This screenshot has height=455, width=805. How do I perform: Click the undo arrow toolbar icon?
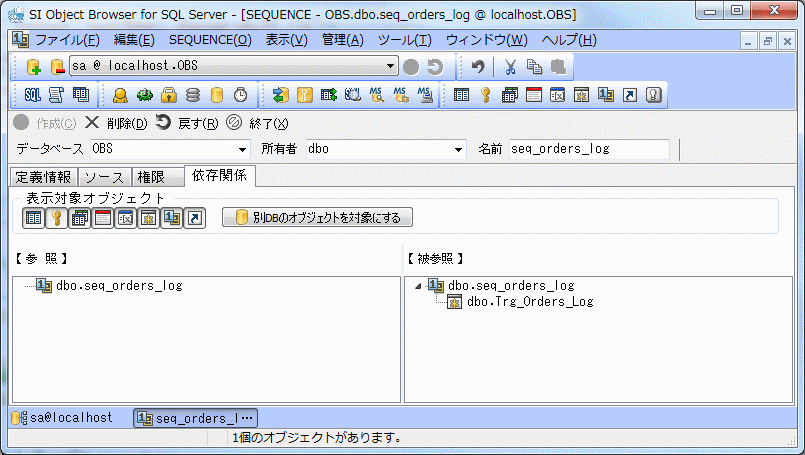pyautogui.click(x=479, y=67)
